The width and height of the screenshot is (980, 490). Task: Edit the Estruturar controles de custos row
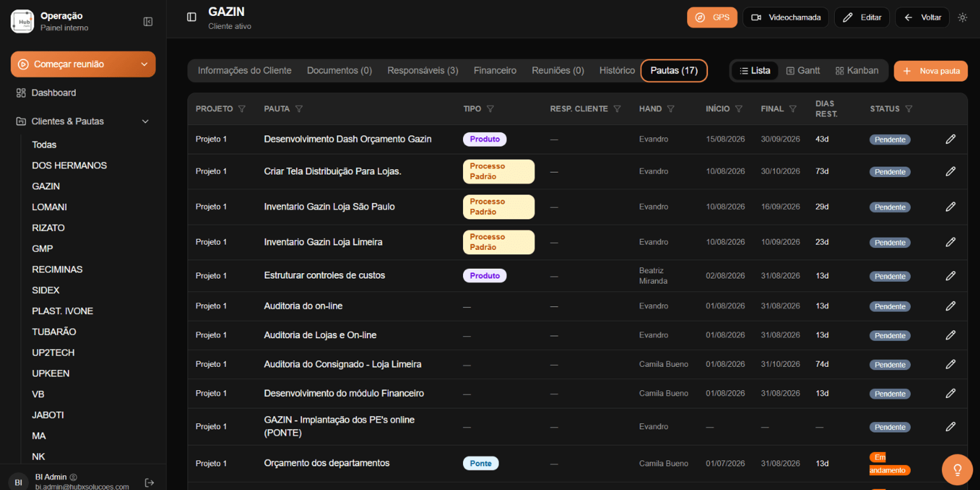(951, 276)
